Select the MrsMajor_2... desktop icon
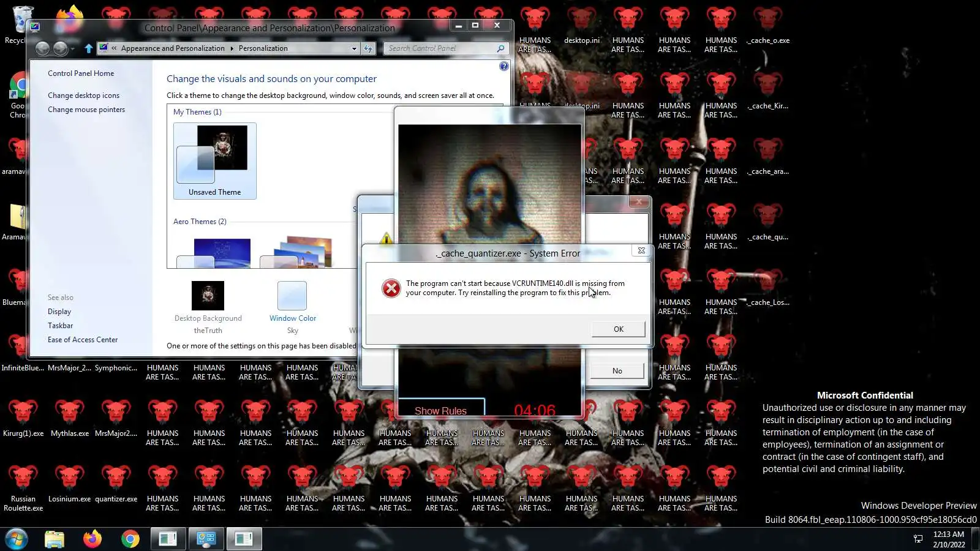980x551 pixels. click(69, 368)
